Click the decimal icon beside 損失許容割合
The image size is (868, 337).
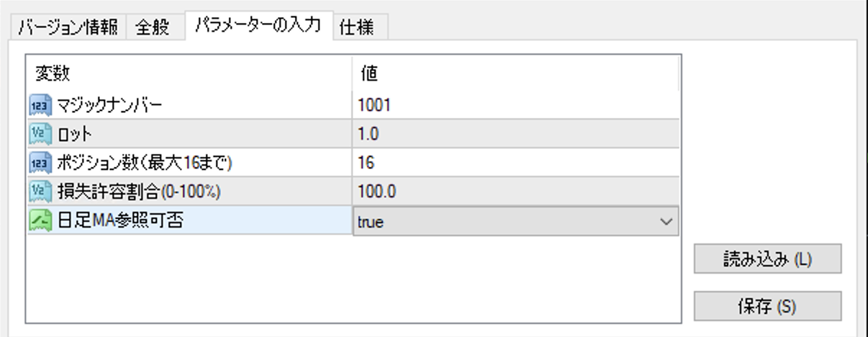tap(40, 192)
